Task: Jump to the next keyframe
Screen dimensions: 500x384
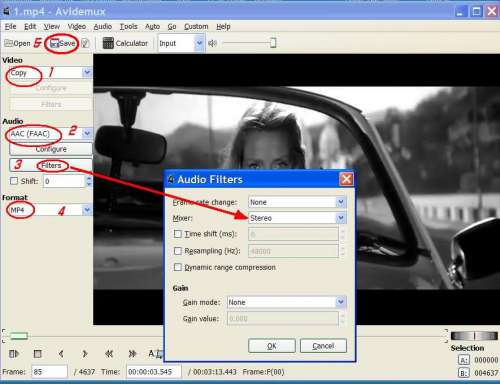Action: click(x=132, y=353)
